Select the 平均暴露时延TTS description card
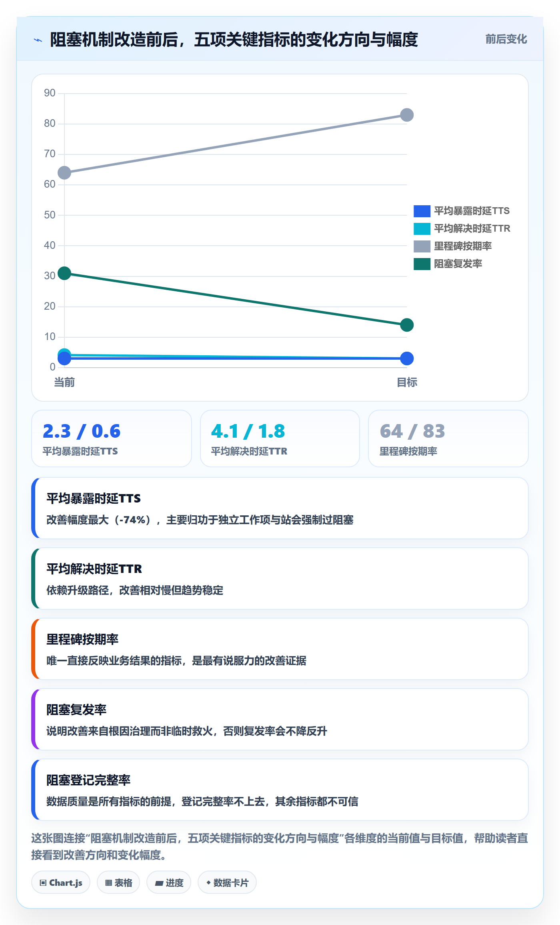 (x=280, y=508)
